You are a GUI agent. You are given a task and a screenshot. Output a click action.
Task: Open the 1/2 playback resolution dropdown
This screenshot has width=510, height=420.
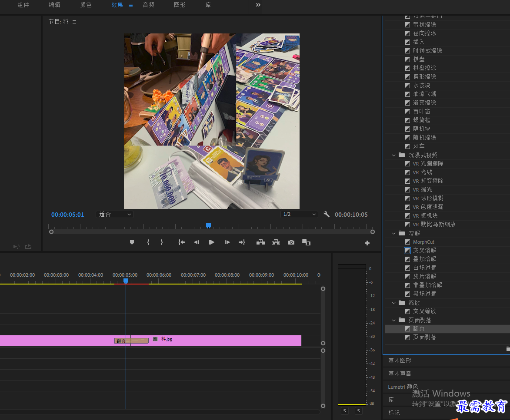point(299,215)
